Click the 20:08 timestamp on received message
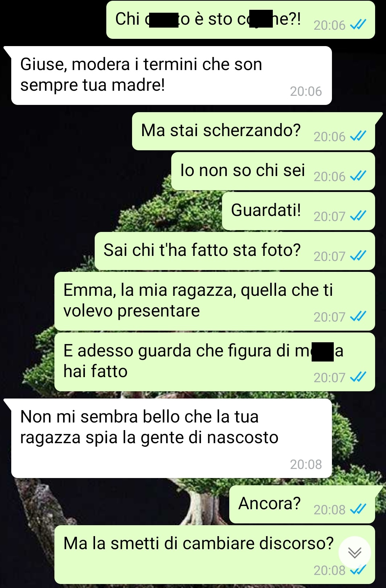The image size is (386, 588). pos(306,464)
